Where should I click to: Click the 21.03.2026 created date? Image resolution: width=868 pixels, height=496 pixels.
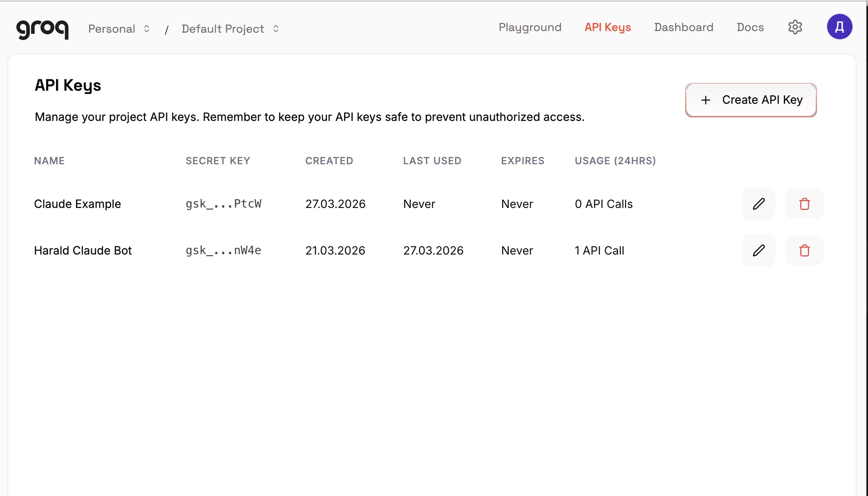point(335,250)
